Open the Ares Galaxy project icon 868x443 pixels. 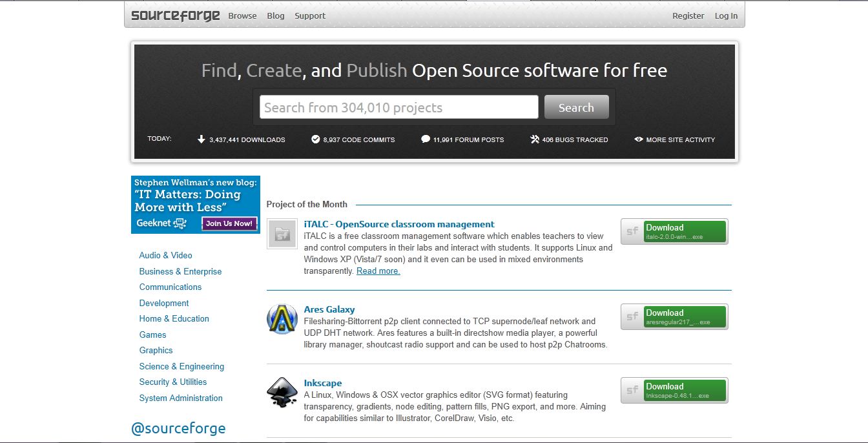282,320
